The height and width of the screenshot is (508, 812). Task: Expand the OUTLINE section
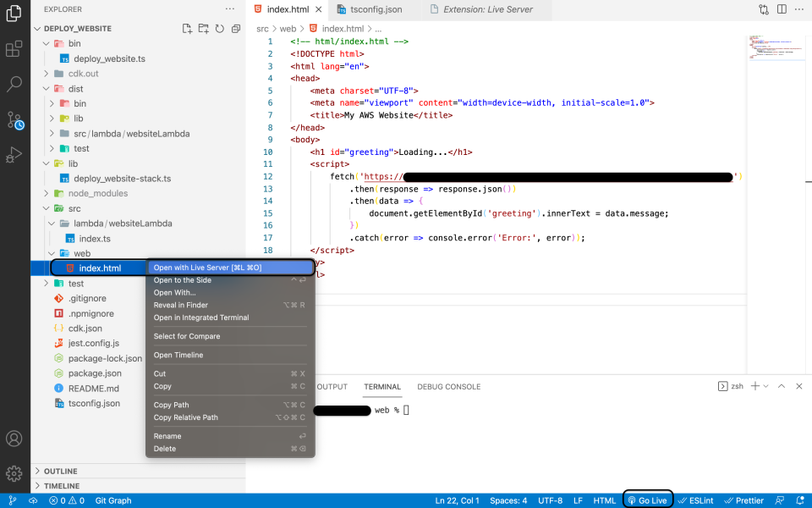[x=61, y=471]
